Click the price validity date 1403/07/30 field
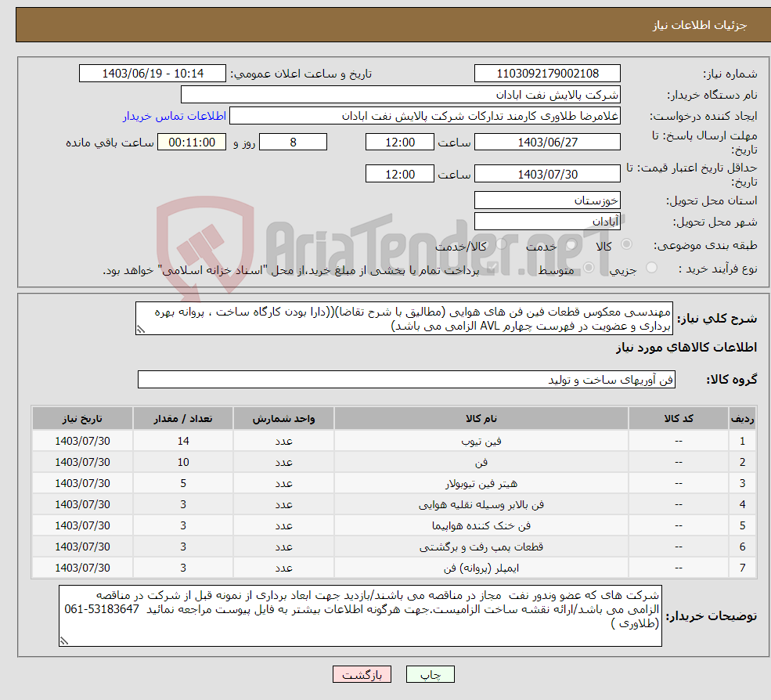Screen dimensions: 771x700 tap(547, 174)
